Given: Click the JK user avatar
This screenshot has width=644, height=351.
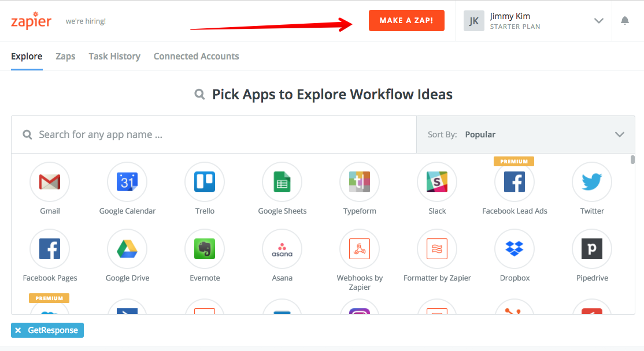Looking at the screenshot, I should point(474,21).
